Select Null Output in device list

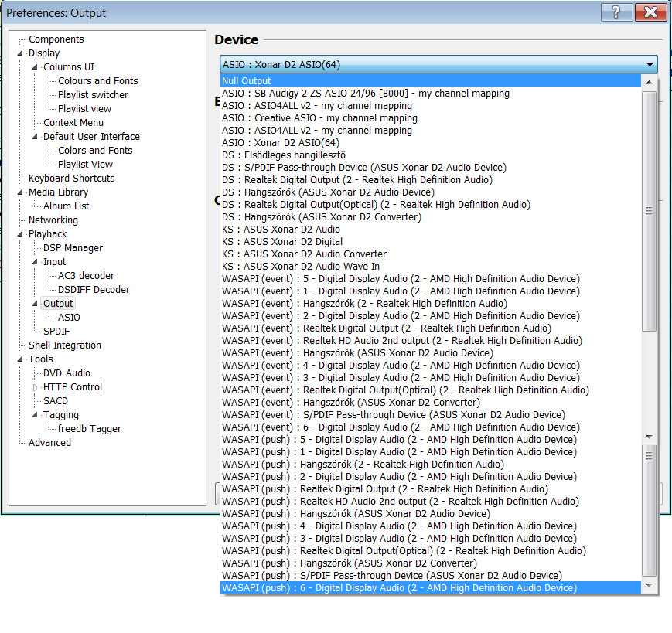click(x=431, y=80)
